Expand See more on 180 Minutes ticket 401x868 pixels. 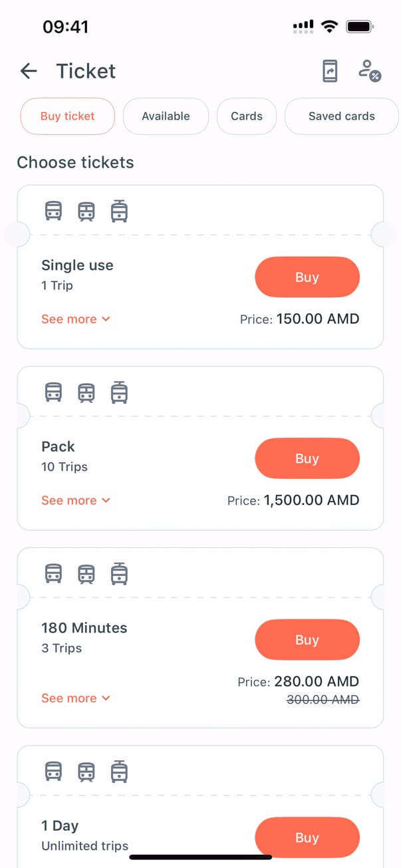coord(75,698)
